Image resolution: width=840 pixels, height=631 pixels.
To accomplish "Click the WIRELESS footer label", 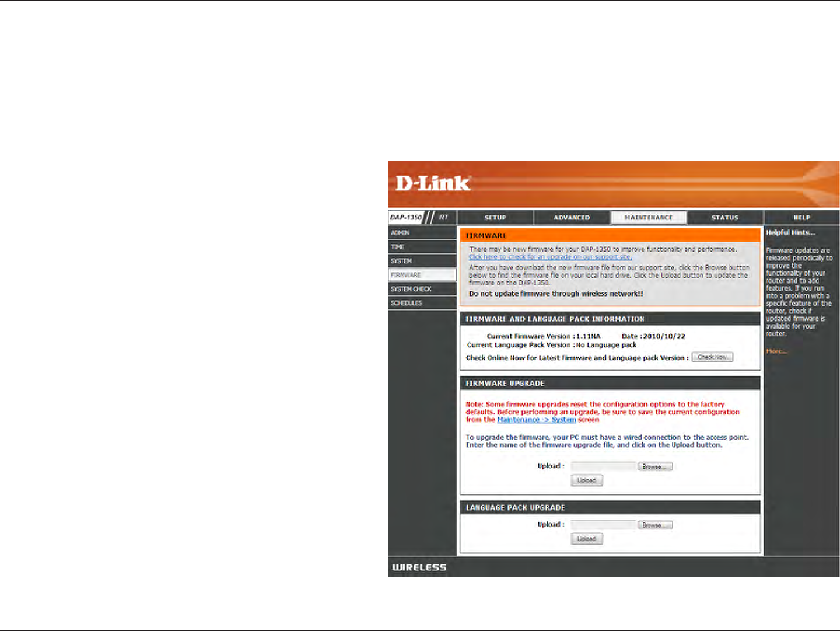I will (x=419, y=567).
